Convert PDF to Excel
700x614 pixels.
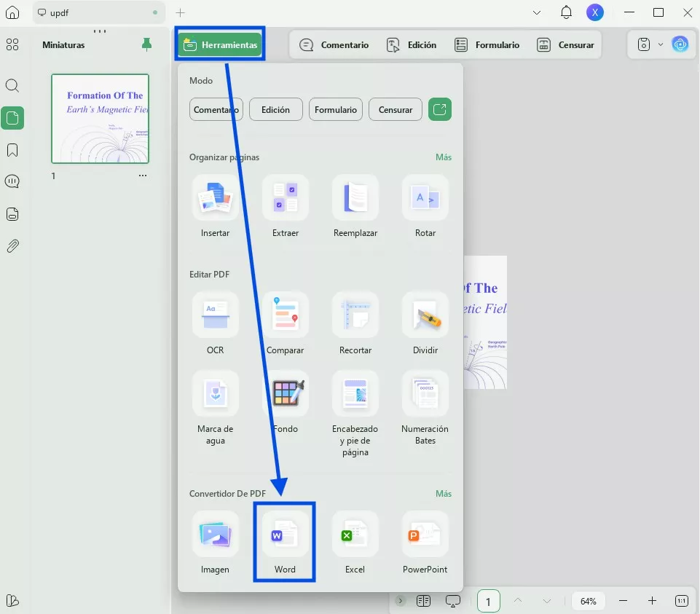[355, 543]
